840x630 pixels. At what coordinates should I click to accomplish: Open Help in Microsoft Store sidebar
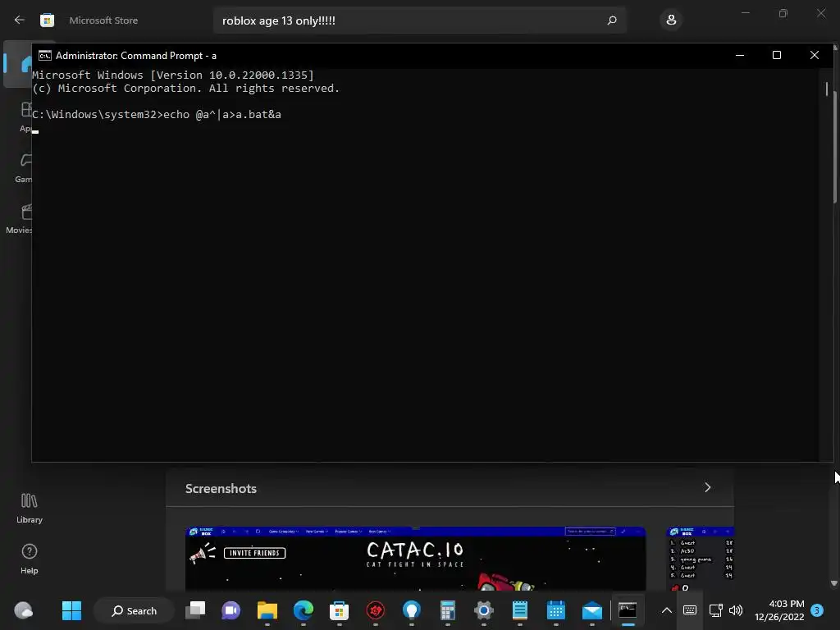pos(29,559)
